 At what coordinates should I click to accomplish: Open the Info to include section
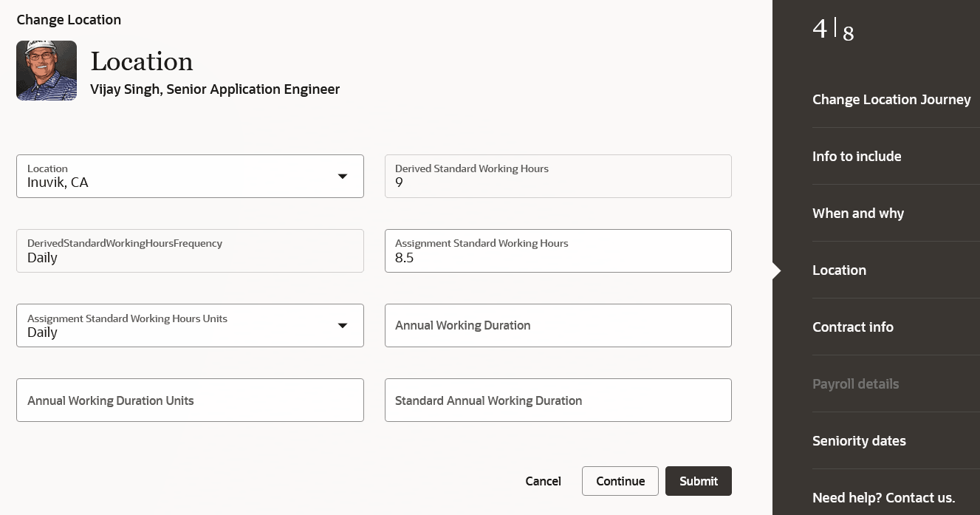click(857, 157)
